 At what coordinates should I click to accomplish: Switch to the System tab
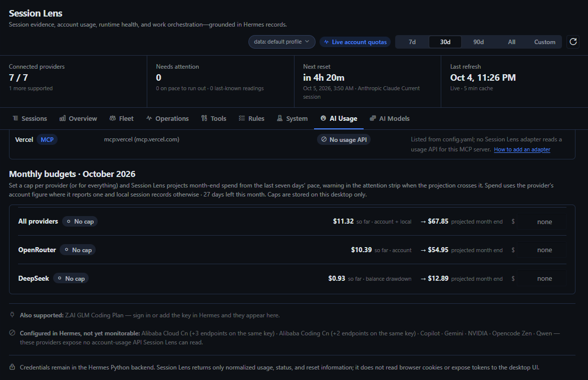292,118
